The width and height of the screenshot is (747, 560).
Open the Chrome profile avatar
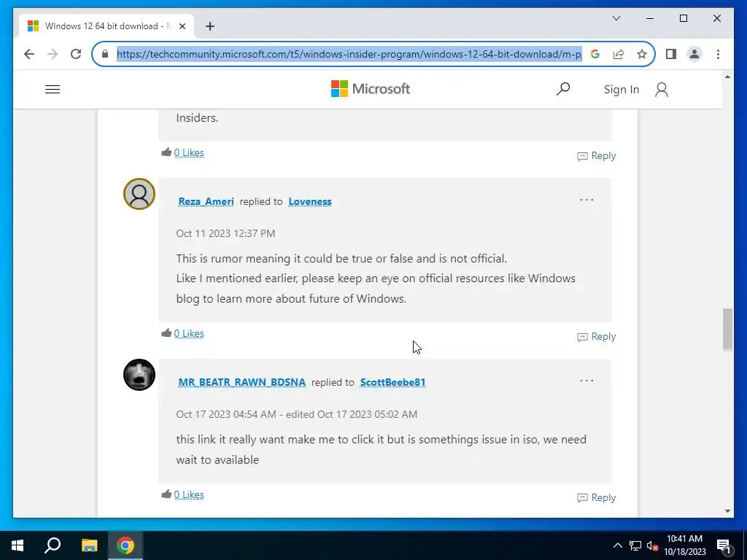[694, 54]
